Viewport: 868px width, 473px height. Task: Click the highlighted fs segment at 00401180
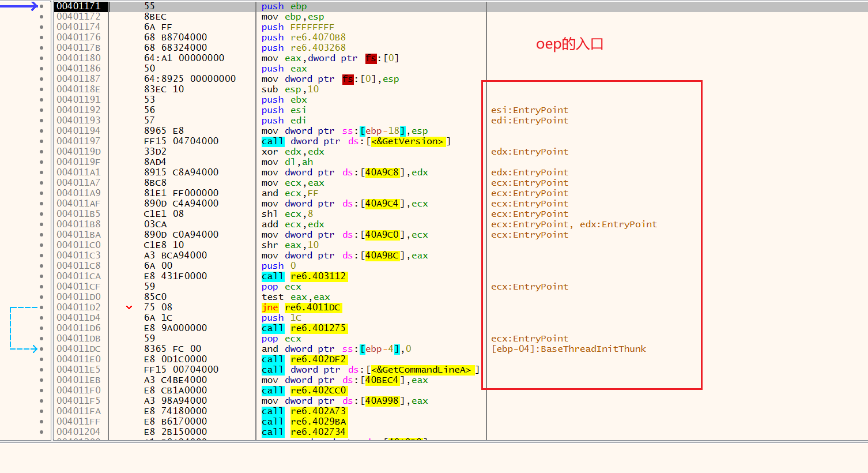pyautogui.click(x=371, y=58)
